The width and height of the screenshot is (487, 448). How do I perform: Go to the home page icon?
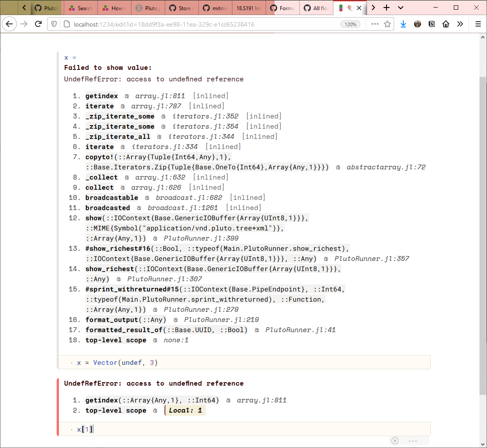(x=446, y=24)
